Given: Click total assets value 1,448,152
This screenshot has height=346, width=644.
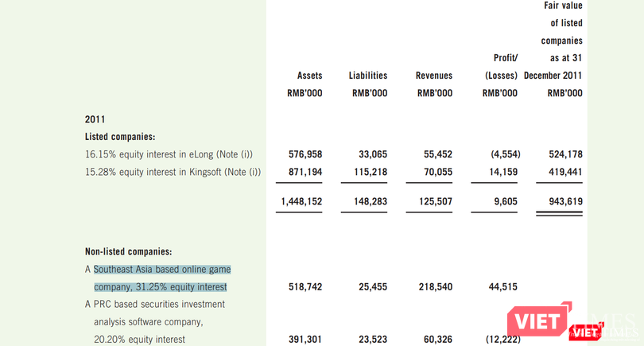Looking at the screenshot, I should (x=301, y=202).
